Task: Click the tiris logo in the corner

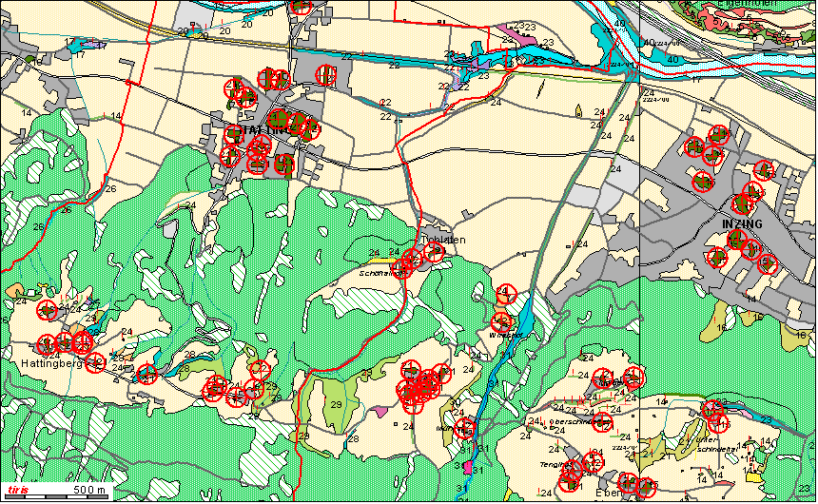Action: click(14, 490)
